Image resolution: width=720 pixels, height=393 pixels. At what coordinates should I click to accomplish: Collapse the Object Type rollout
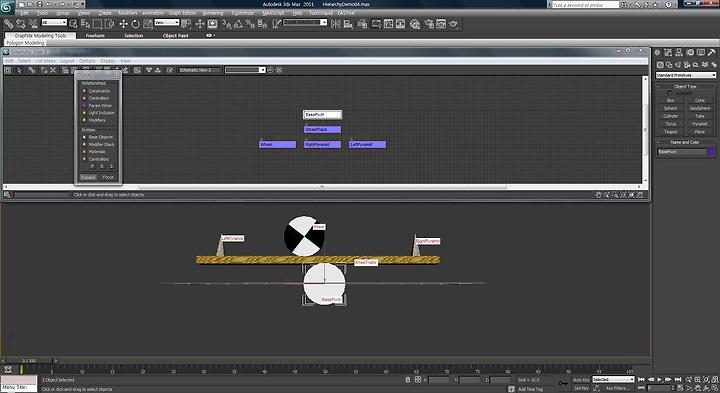click(x=685, y=86)
